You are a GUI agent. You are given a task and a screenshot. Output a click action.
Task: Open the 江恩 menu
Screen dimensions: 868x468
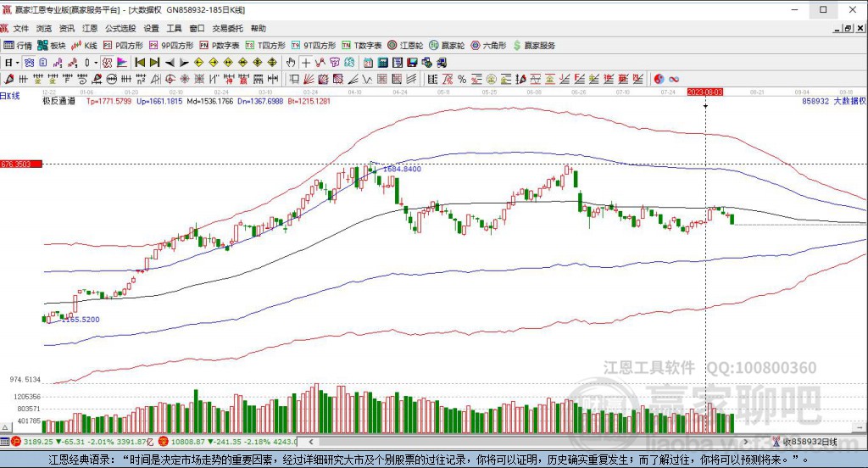click(x=90, y=28)
